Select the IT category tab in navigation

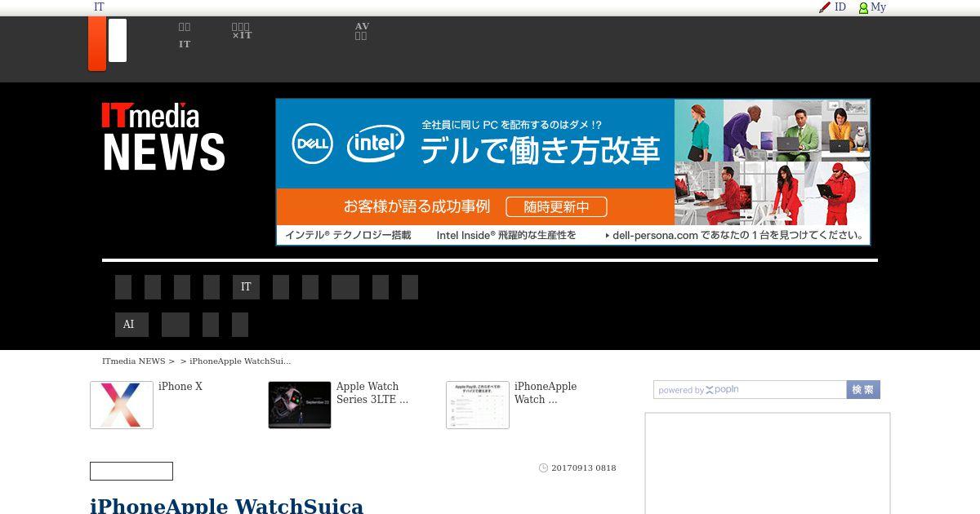[x=246, y=287]
